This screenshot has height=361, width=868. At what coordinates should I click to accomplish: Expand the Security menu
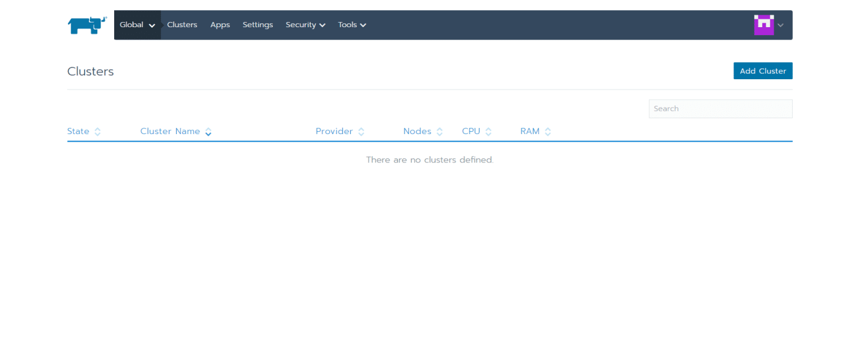305,25
